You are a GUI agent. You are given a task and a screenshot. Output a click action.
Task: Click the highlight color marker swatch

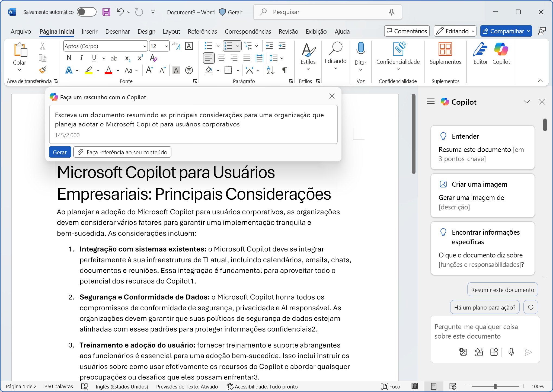[89, 70]
